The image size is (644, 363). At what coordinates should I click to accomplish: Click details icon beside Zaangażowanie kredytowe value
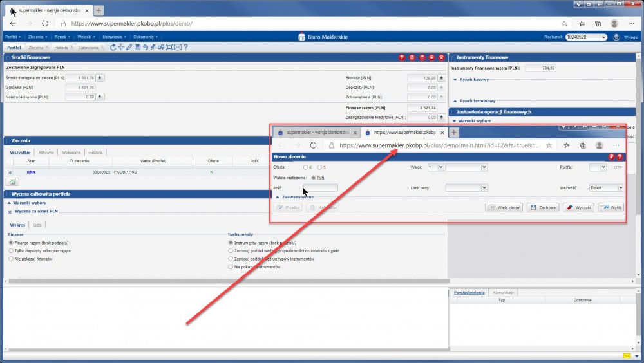(442, 117)
